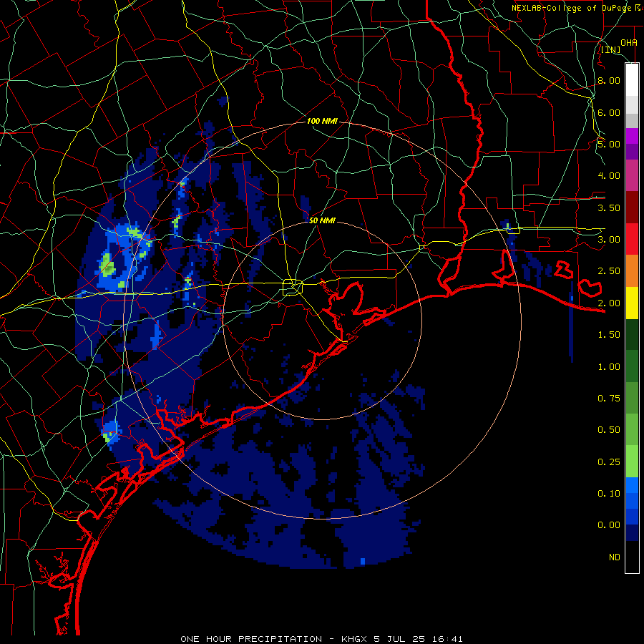This screenshot has width=644, height=644.
Task: Select the white top swatch in the color scale
Action: click(632, 80)
